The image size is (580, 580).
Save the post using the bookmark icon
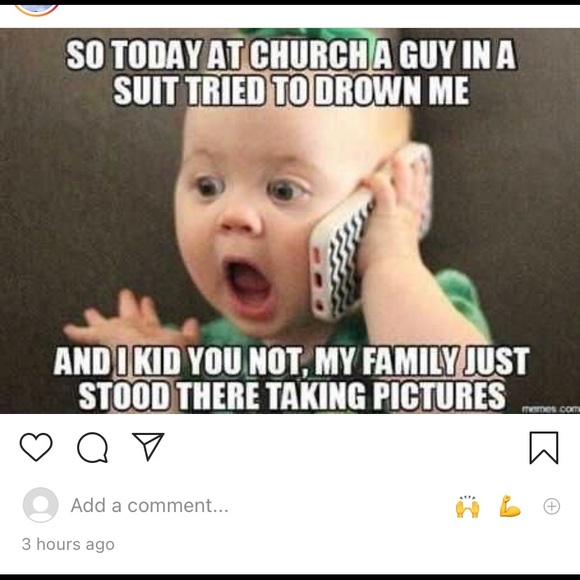(544, 448)
